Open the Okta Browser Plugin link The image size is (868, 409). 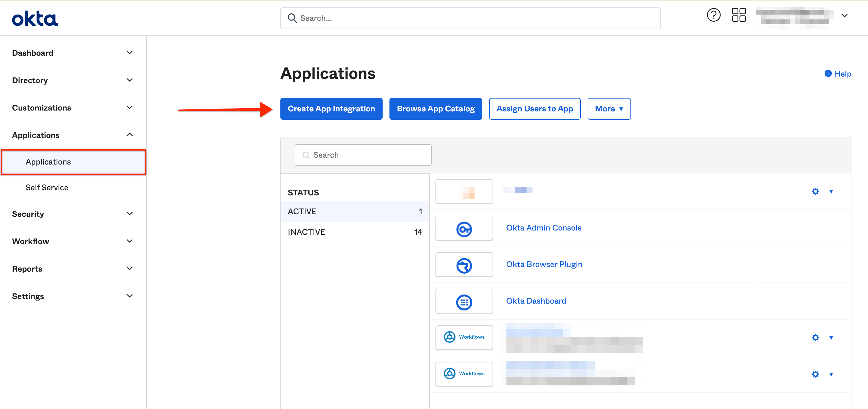[x=544, y=264]
